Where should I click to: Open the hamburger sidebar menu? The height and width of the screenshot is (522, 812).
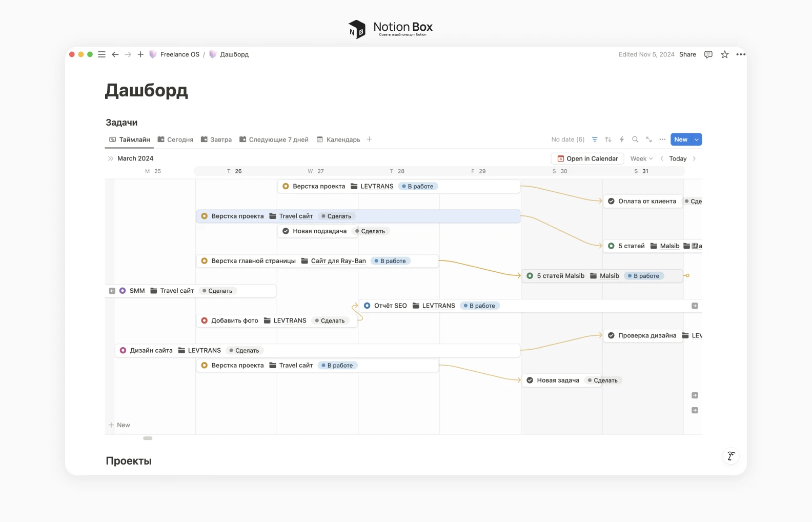pos(101,54)
